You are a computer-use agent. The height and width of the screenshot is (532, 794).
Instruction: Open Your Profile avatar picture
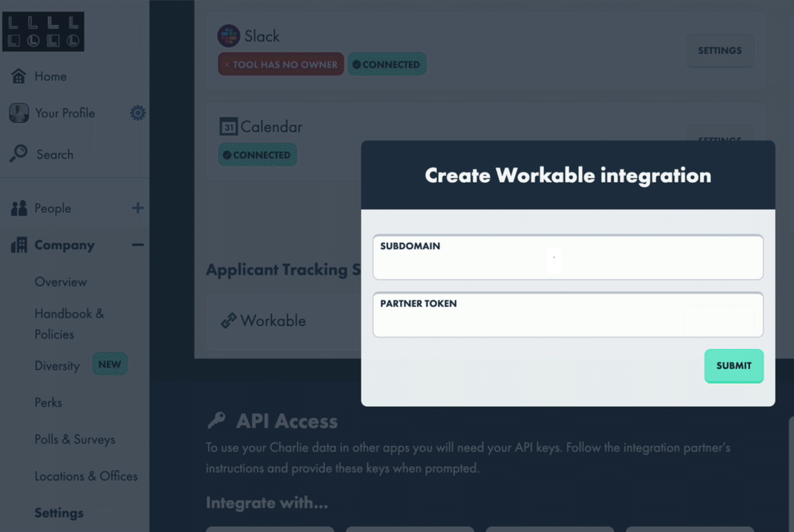[x=19, y=113]
